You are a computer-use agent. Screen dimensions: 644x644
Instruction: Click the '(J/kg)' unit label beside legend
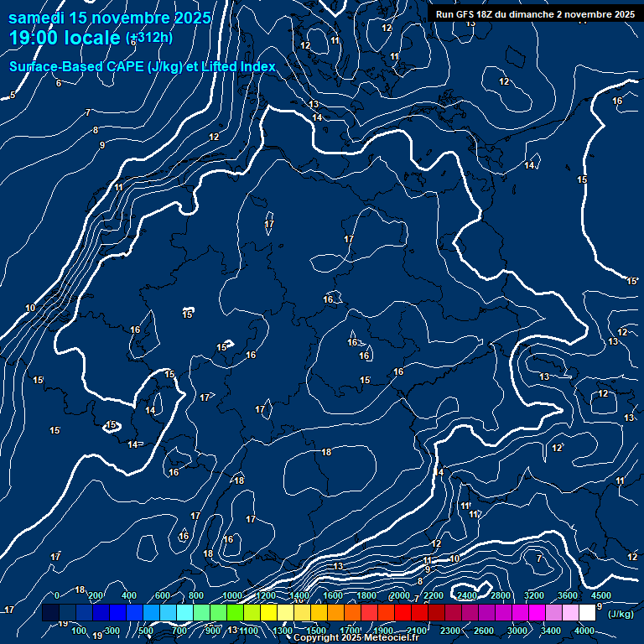click(621, 614)
